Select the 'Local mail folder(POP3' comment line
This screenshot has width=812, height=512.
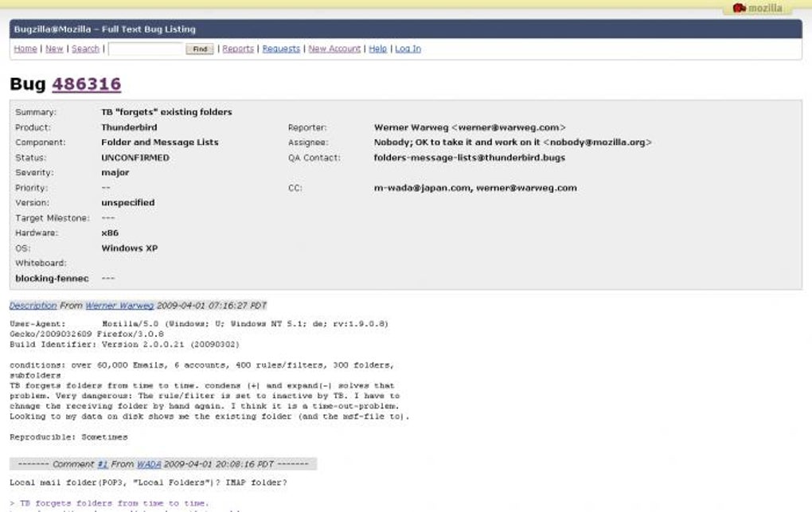pyautogui.click(x=148, y=483)
